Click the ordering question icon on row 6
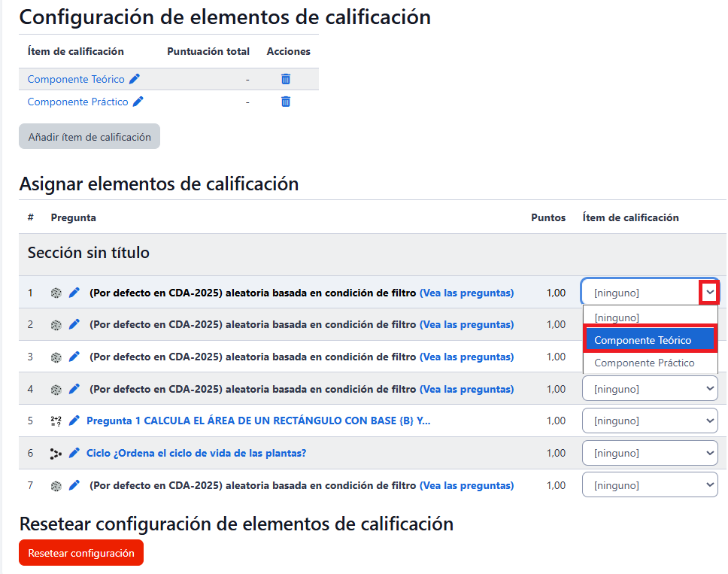This screenshot has height=574, width=728. coord(56,454)
